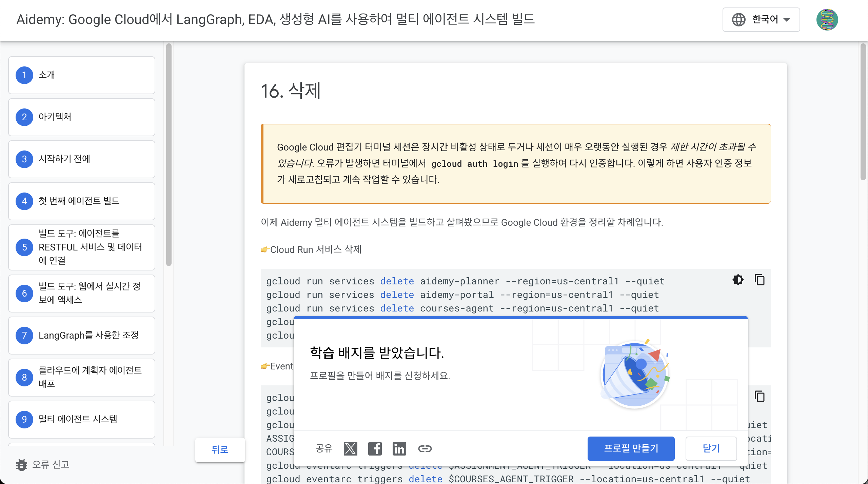
Task: Toggle dark theme for Cloud Run code block
Action: (738, 280)
